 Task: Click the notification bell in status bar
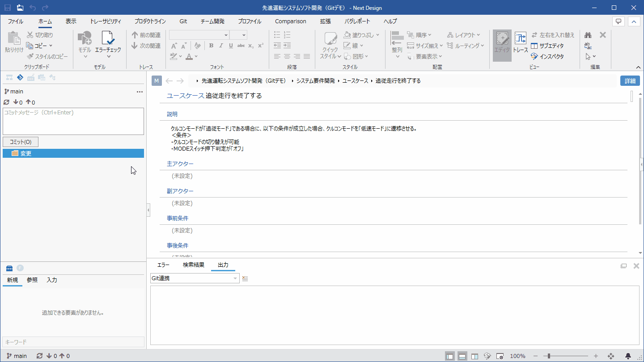point(628,356)
